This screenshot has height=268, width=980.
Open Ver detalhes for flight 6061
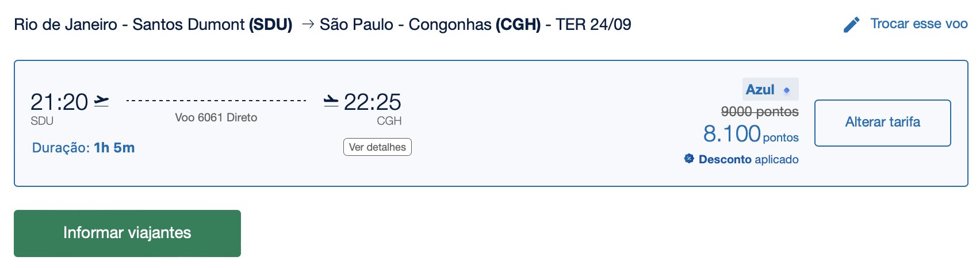tap(377, 147)
